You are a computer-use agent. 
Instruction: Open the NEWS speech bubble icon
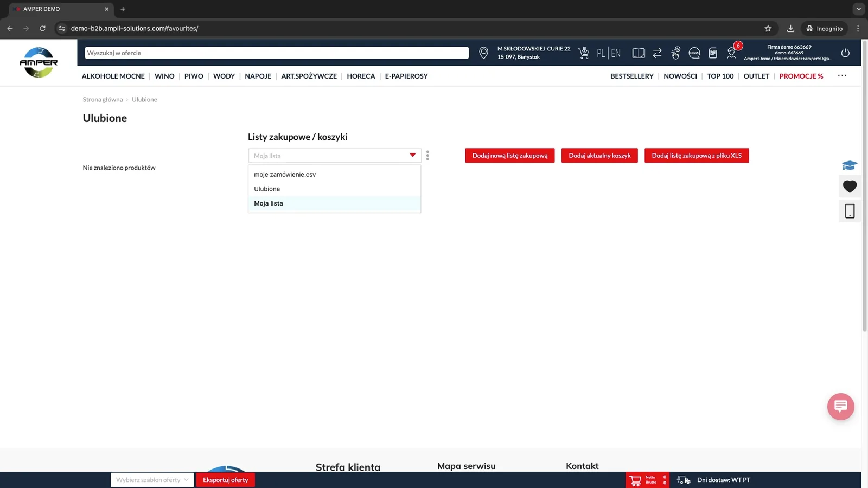click(694, 53)
